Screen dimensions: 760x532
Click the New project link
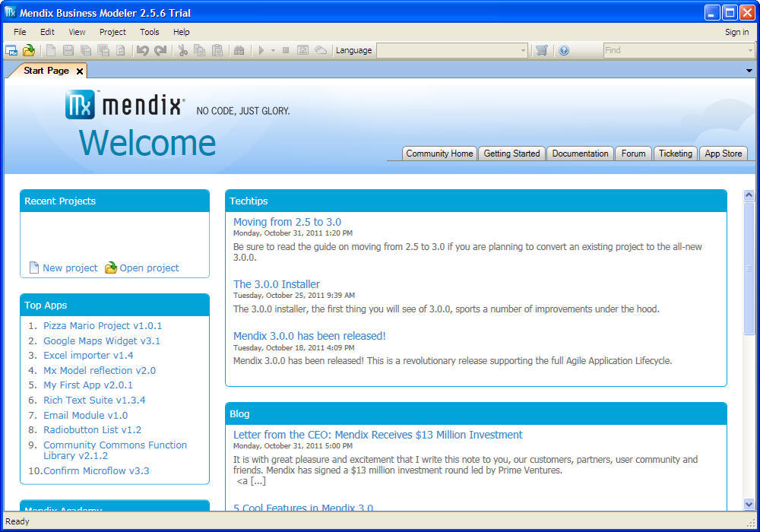pos(70,268)
